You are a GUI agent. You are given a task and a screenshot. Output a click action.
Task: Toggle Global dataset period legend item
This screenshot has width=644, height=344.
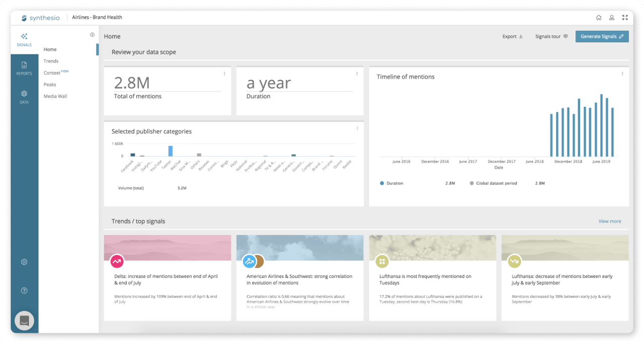(493, 183)
